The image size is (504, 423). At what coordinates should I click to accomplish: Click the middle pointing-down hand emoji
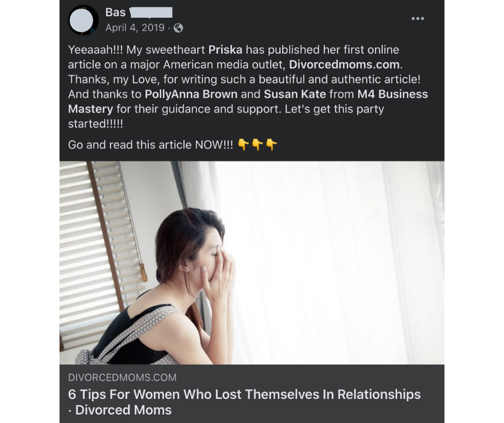click(257, 144)
